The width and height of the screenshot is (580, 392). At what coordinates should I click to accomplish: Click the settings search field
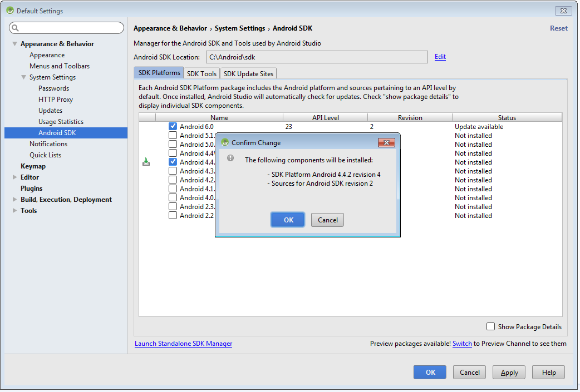click(x=67, y=28)
